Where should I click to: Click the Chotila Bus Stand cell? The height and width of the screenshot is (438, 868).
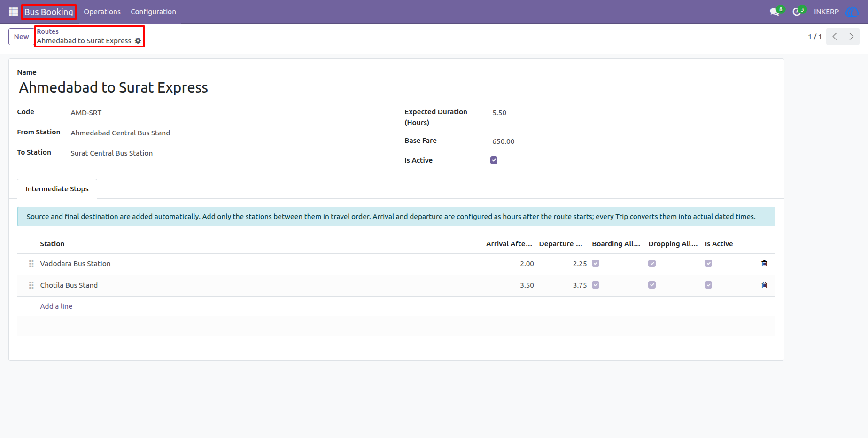(x=69, y=285)
